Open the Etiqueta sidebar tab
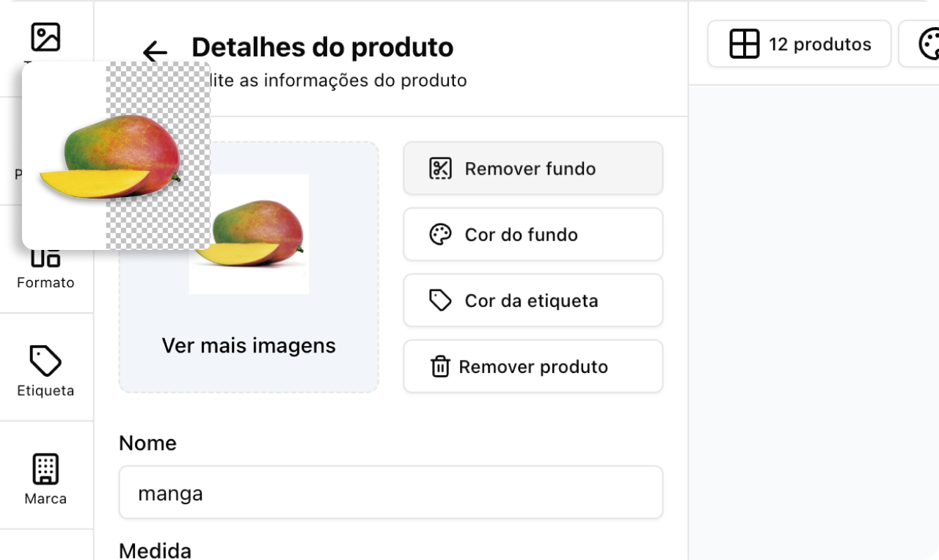 45,370
